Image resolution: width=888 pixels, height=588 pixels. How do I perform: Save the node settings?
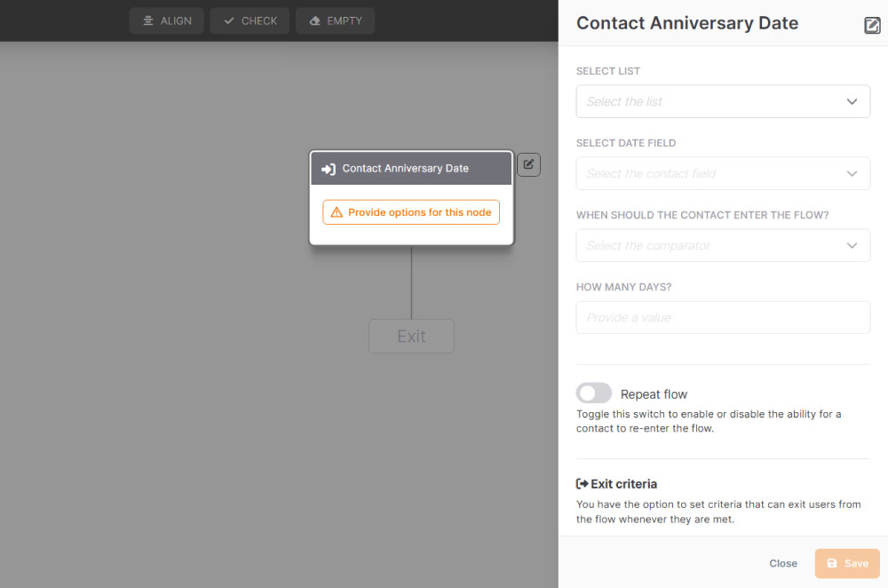(847, 563)
